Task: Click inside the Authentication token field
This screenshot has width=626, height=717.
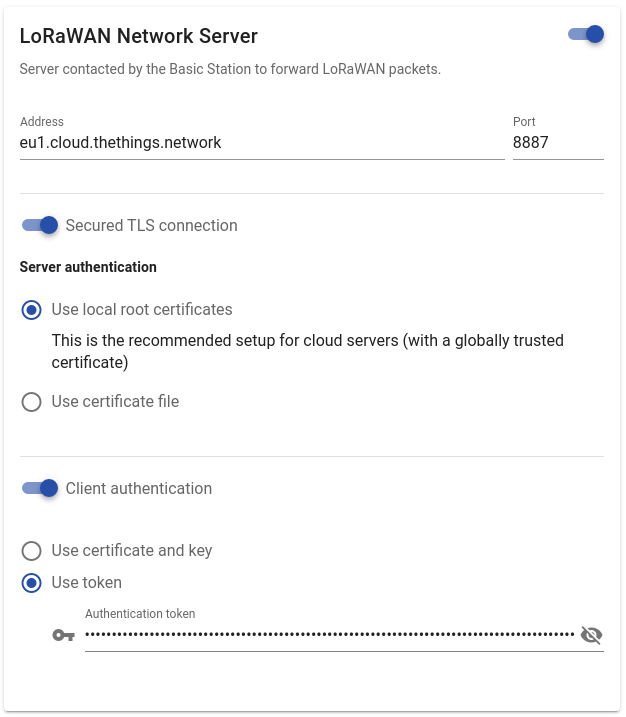Action: tap(330, 635)
